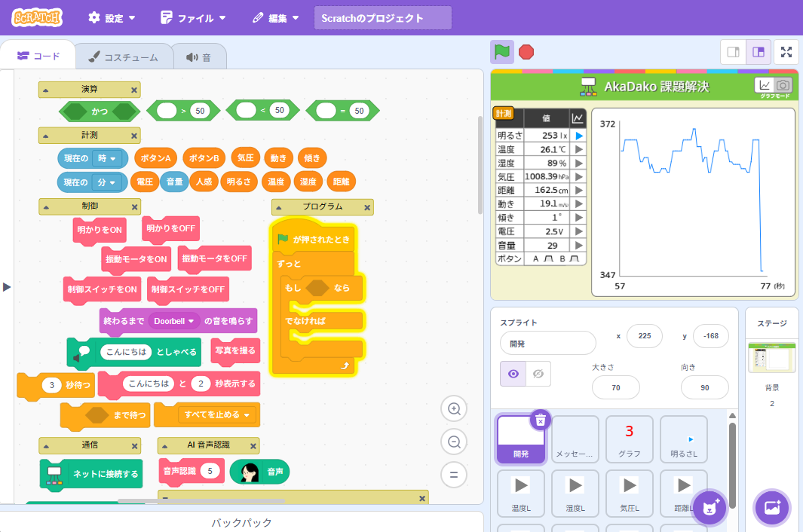Select the グラフ sprite thumbnail
This screenshot has width=803, height=532.
click(629, 439)
